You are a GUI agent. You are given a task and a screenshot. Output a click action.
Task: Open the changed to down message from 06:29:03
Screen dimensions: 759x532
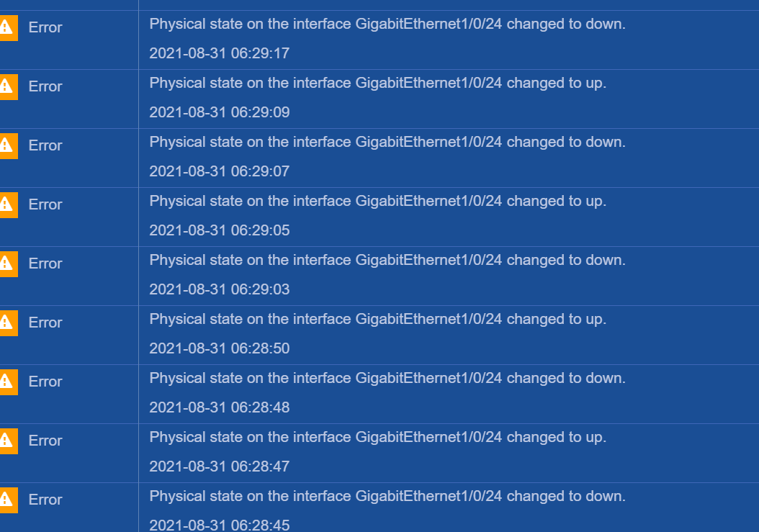coord(387,260)
